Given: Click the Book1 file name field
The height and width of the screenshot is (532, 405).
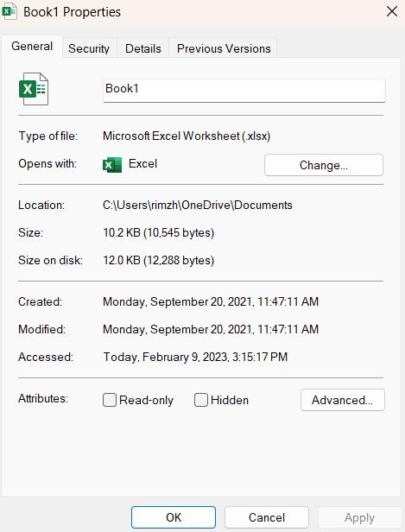Looking at the screenshot, I should pyautogui.click(x=244, y=90).
